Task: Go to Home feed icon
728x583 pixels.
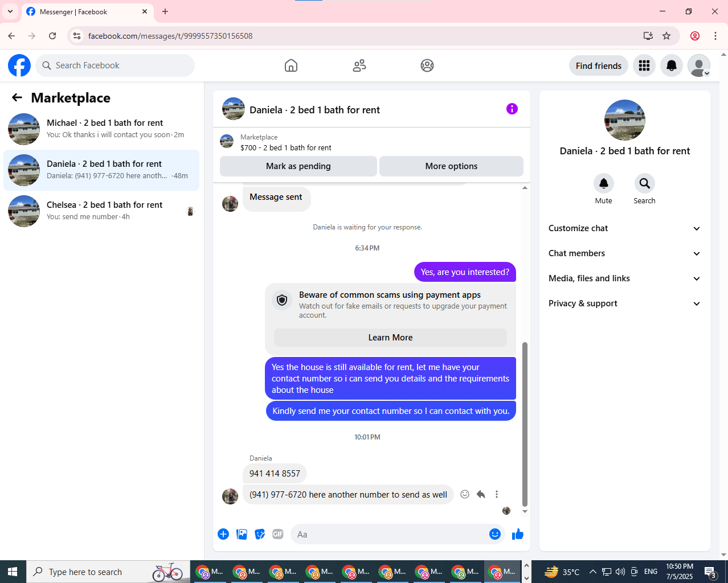Action: point(291,65)
